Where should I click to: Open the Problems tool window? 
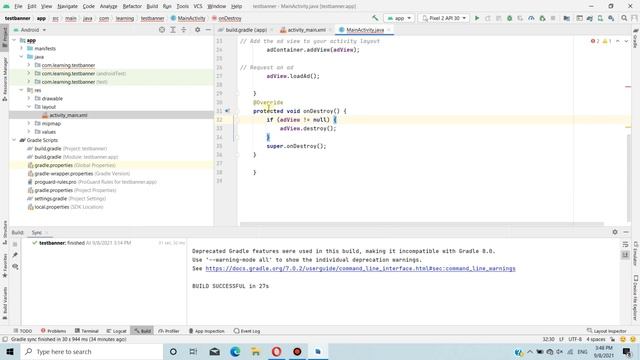click(53, 331)
